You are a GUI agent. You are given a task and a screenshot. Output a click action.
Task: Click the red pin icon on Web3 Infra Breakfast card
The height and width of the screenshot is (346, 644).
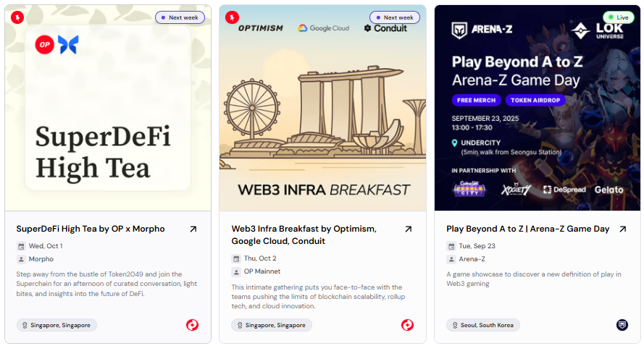232,17
